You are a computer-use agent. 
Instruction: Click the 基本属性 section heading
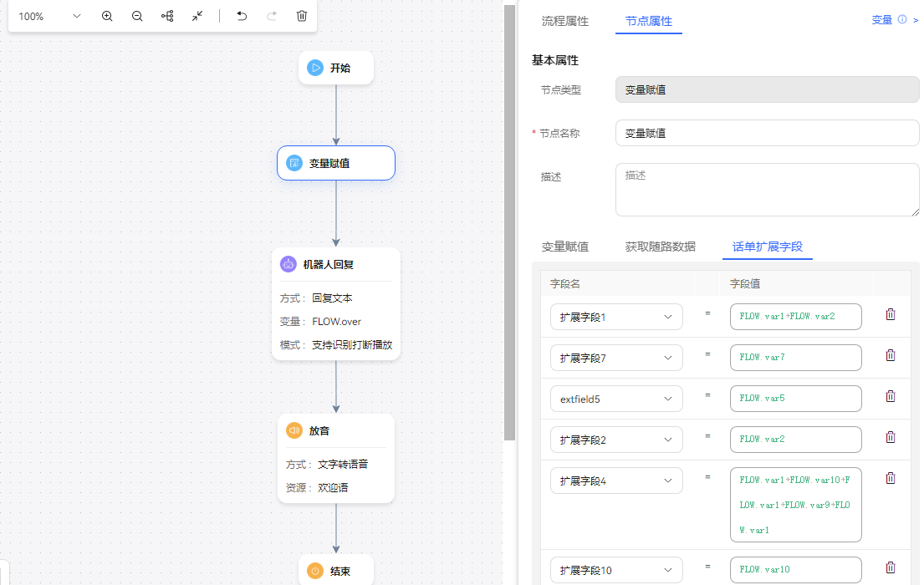tap(555, 60)
